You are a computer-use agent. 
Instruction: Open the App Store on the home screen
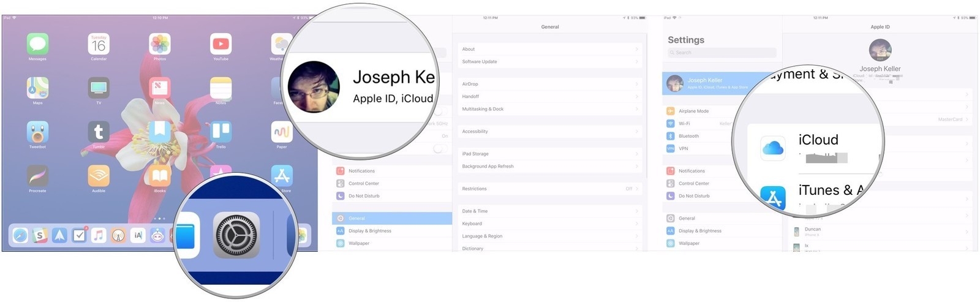(282, 176)
